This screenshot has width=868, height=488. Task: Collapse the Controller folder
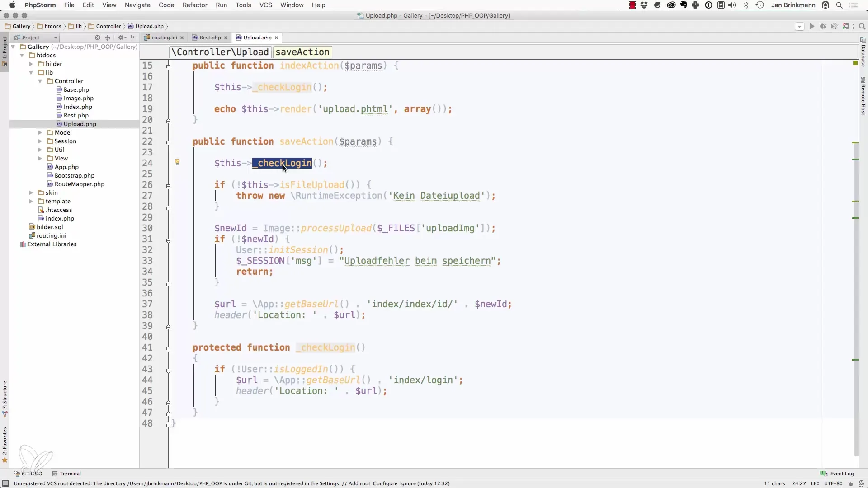(x=40, y=81)
